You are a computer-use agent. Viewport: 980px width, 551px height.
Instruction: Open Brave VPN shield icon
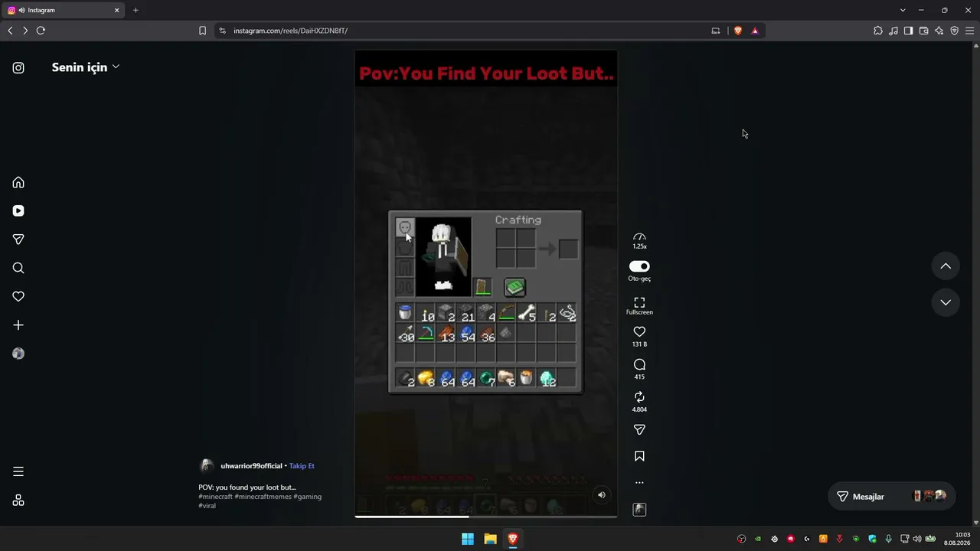point(955,31)
